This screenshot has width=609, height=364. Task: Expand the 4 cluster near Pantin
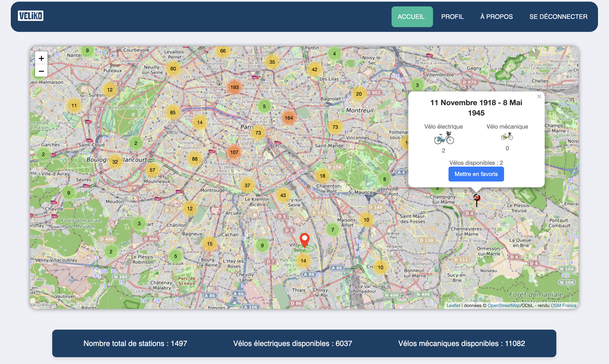pos(334,53)
